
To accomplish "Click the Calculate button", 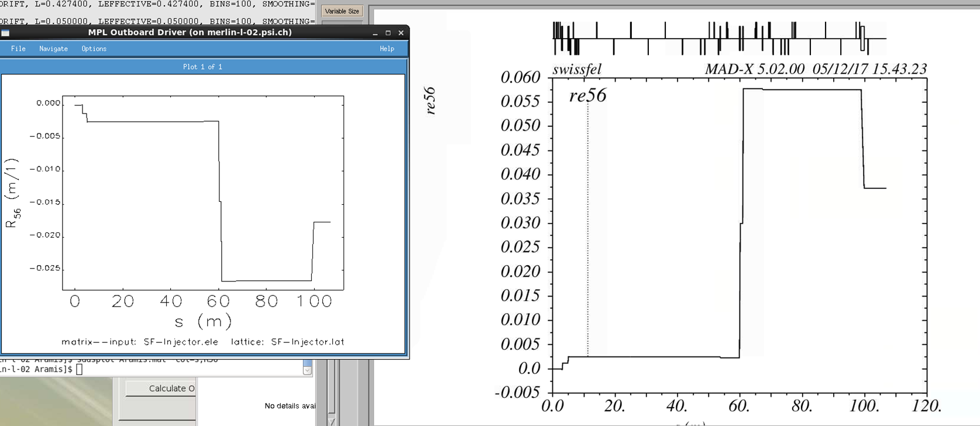I will point(160,389).
